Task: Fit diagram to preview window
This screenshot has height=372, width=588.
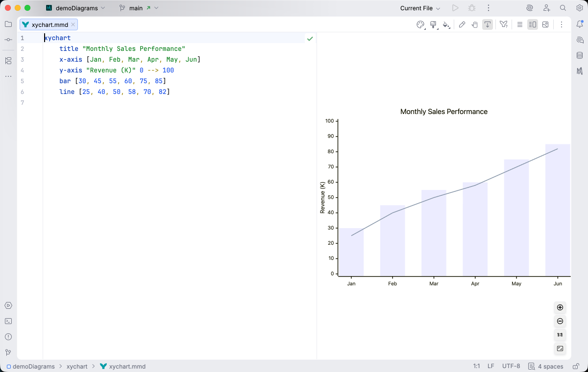Action: (x=560, y=349)
